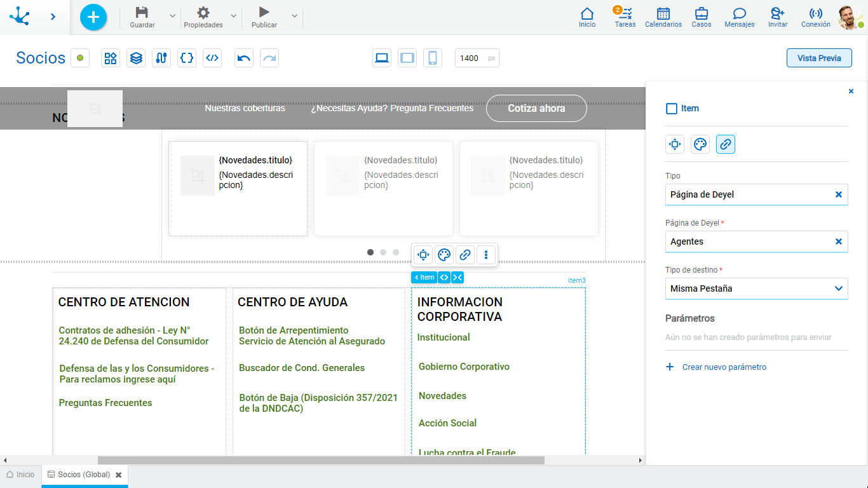Image resolution: width=868 pixels, height=488 pixels.
Task: Click the Publicar play icon
Action: pyautogui.click(x=264, y=12)
